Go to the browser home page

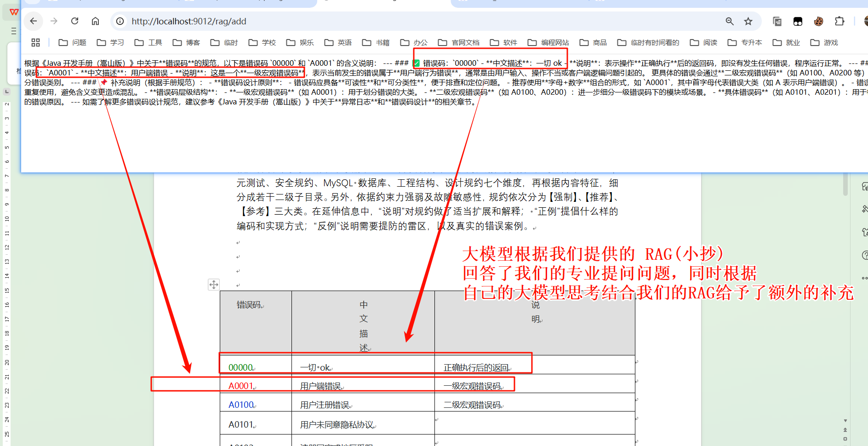pos(95,21)
